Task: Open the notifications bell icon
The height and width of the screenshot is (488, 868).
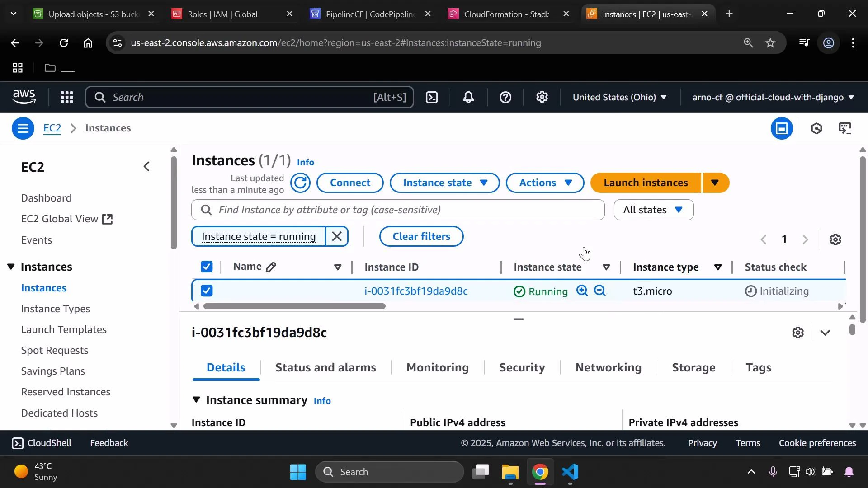Action: tap(468, 97)
